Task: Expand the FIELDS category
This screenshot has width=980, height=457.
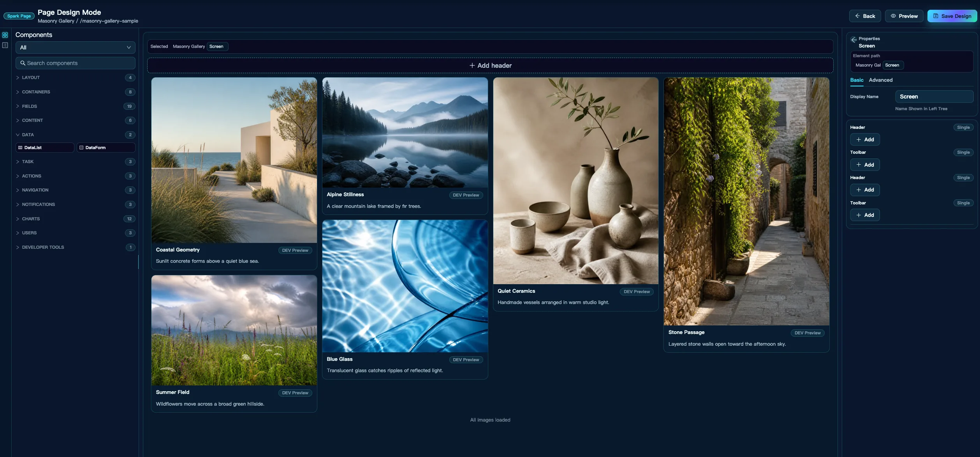Action: coord(76,106)
